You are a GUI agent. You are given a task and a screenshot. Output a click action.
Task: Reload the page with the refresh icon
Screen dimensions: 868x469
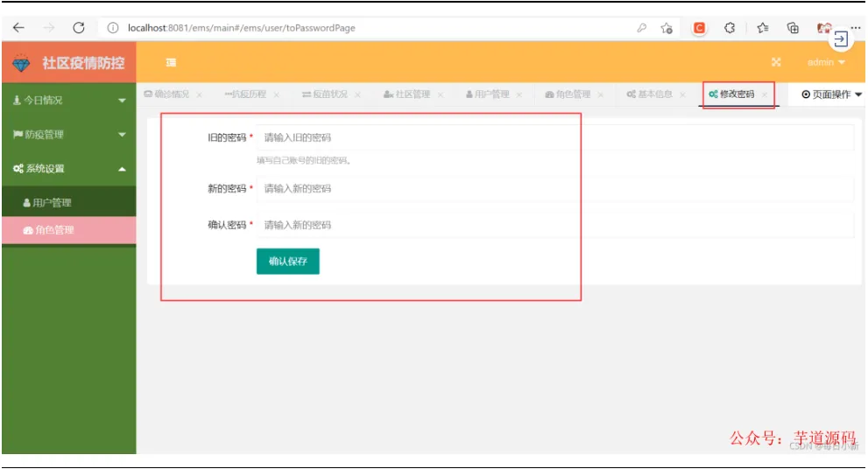(x=79, y=28)
